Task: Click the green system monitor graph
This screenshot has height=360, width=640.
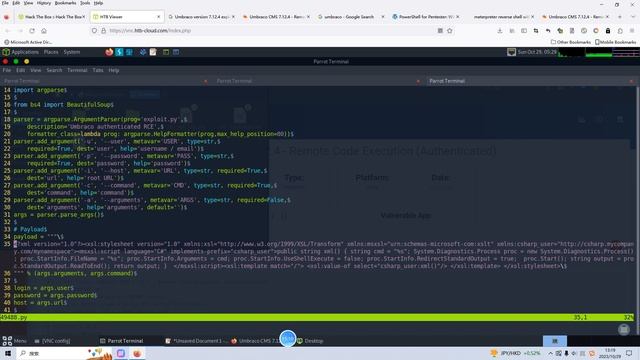Action: point(599,52)
